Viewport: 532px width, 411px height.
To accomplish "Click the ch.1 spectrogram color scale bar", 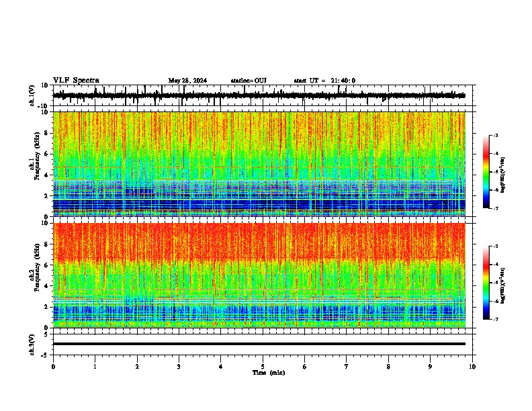I will point(486,172).
